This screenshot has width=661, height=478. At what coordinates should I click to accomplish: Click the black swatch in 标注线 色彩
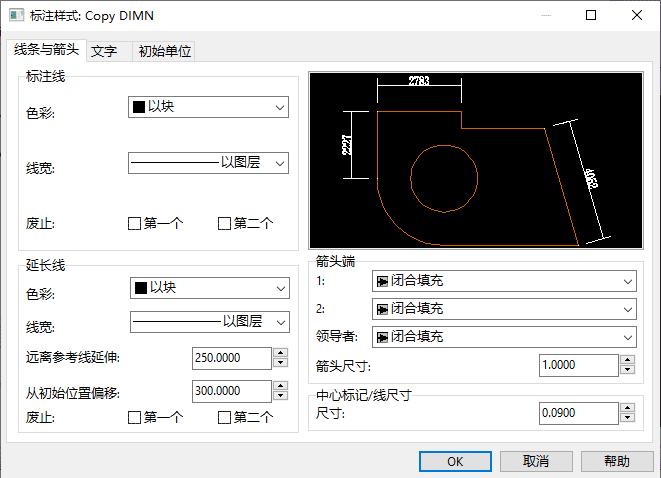point(138,107)
